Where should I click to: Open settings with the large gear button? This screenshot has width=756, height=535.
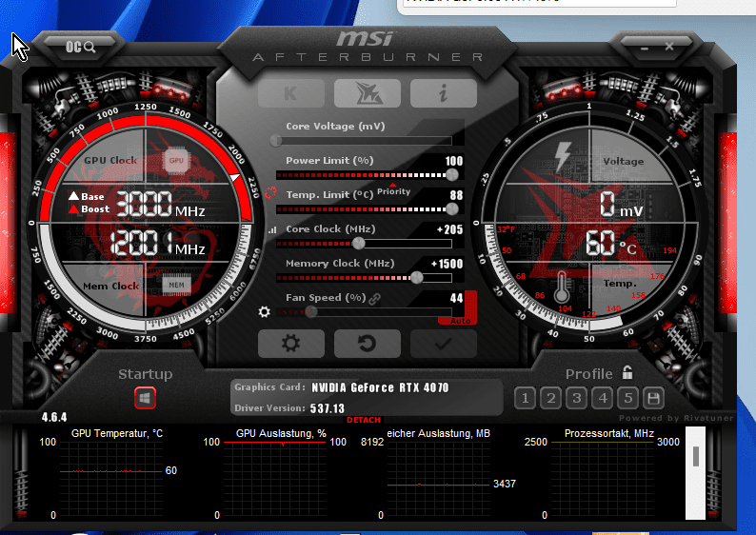click(290, 344)
